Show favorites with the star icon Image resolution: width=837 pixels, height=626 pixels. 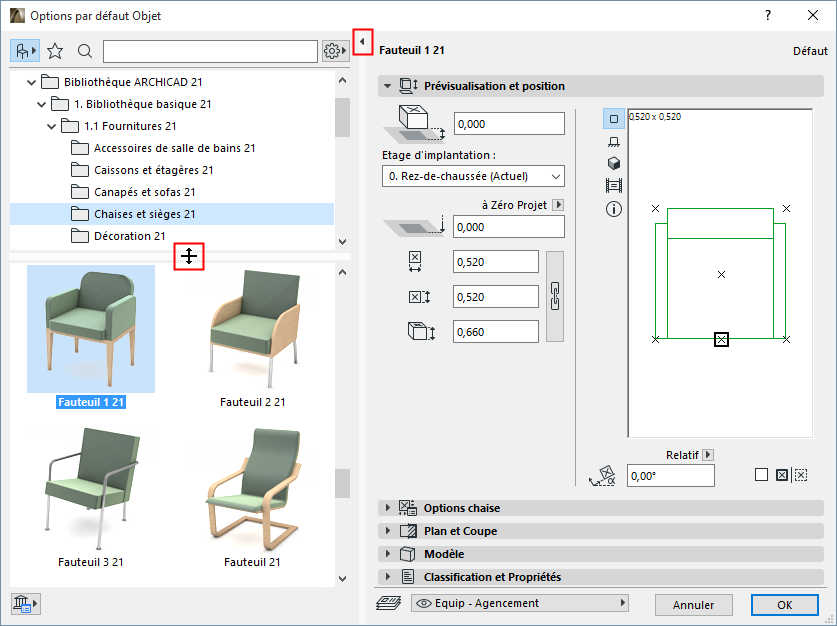click(x=55, y=51)
